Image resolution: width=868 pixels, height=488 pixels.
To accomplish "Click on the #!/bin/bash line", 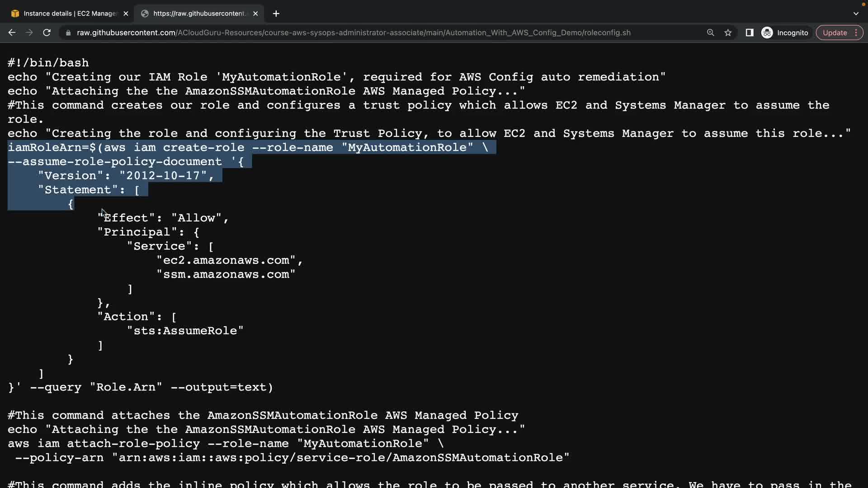I will 48,63.
